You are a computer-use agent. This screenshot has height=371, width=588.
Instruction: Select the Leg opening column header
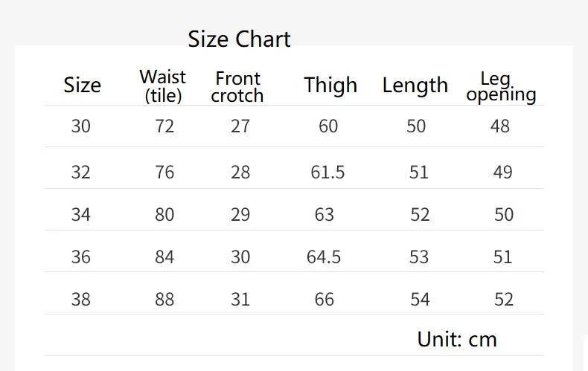pyautogui.click(x=501, y=86)
